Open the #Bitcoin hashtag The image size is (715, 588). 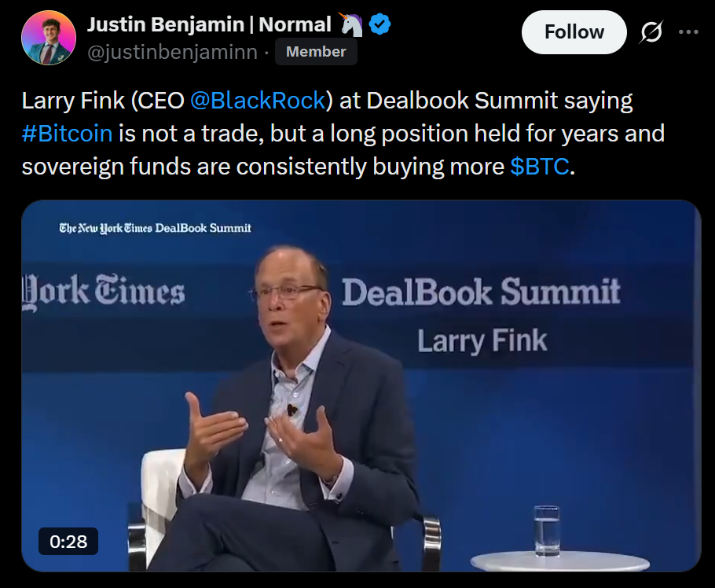(x=67, y=134)
